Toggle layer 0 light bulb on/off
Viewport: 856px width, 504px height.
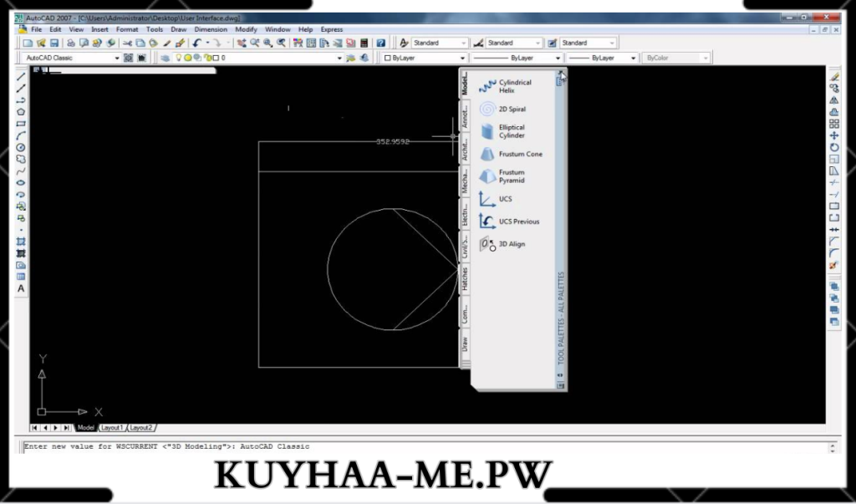tap(178, 58)
